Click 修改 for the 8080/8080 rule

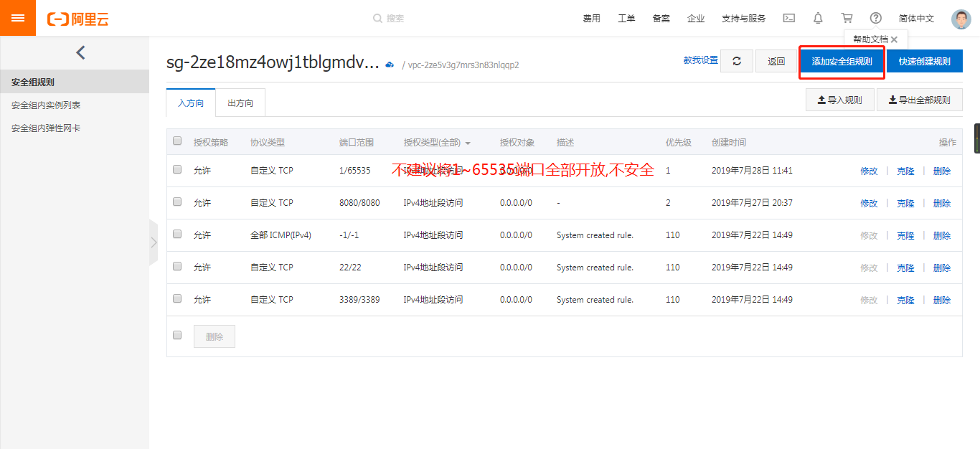click(869, 203)
